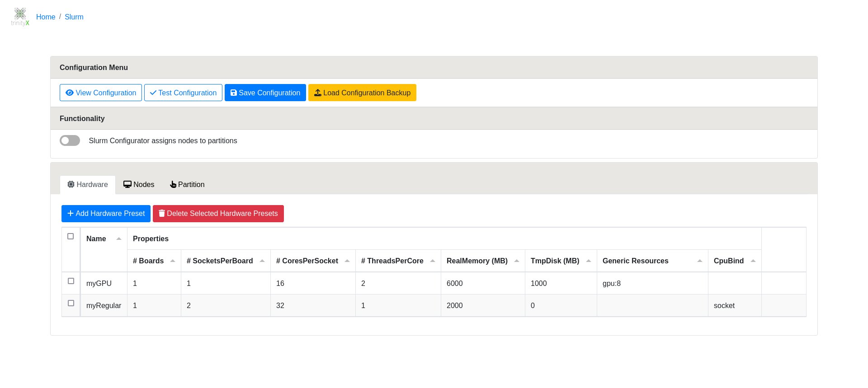Click the plus icon on Add Hardware Preset
Image resolution: width=868 pixels, height=388 pixels.
click(71, 213)
